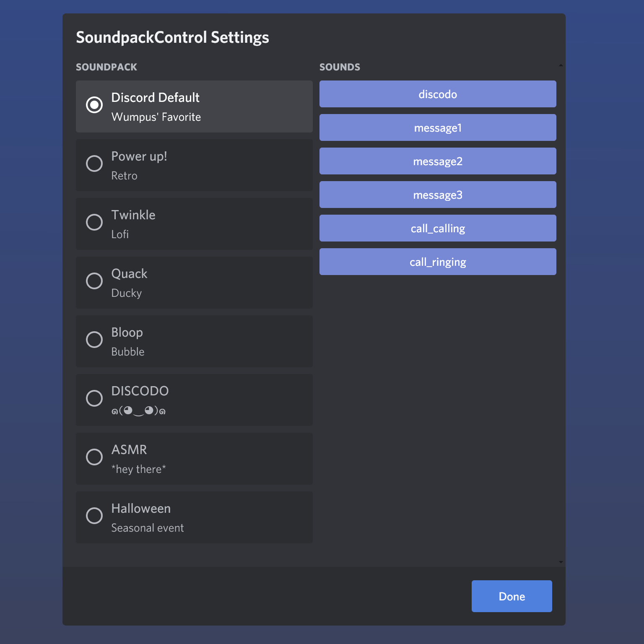Play the message1 sound
This screenshot has width=644, height=644.
438,127
